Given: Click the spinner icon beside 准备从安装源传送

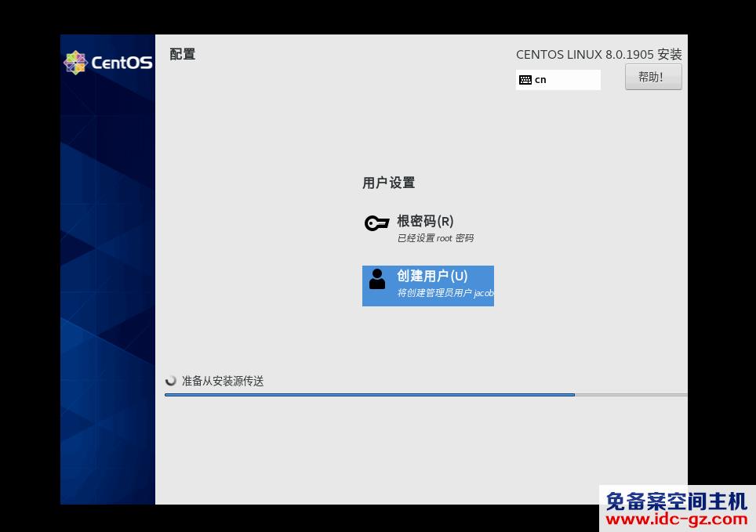Looking at the screenshot, I should click(170, 381).
